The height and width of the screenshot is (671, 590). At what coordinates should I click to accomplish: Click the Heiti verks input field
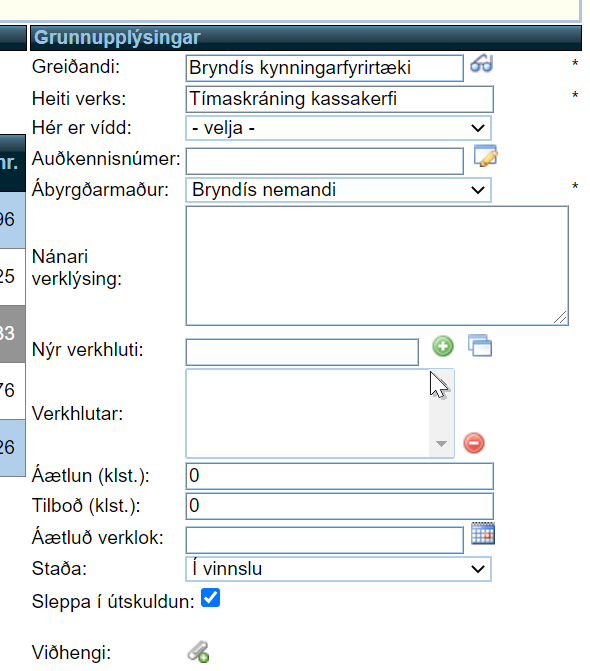[x=340, y=99]
